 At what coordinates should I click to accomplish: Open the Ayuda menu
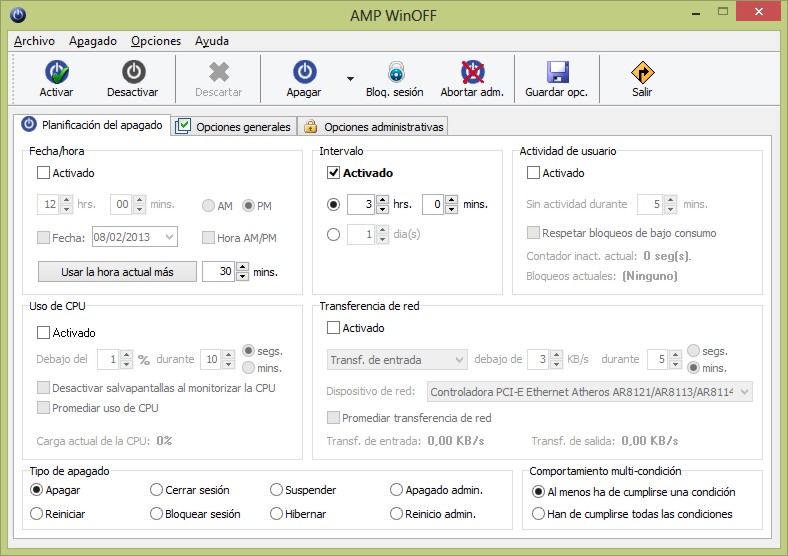tap(212, 41)
